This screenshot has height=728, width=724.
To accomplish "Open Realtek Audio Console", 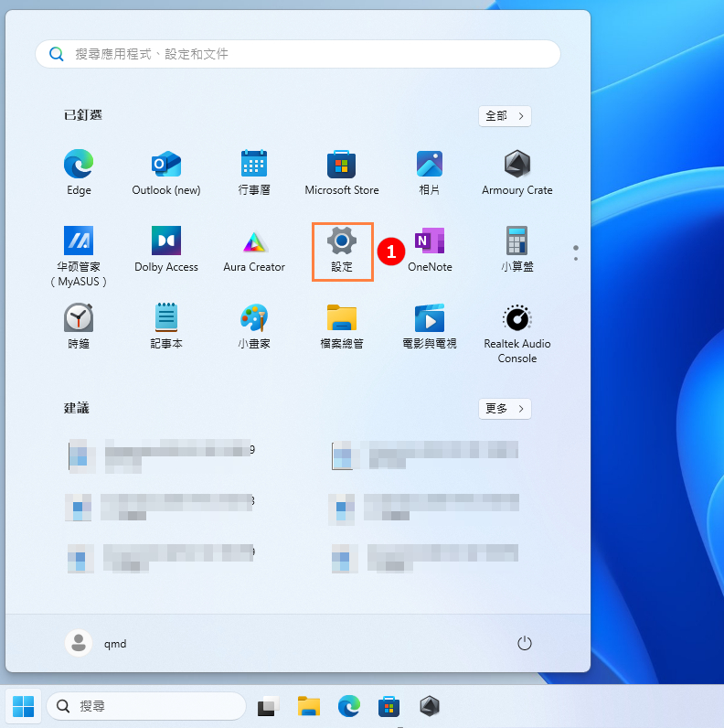I will coord(517,333).
